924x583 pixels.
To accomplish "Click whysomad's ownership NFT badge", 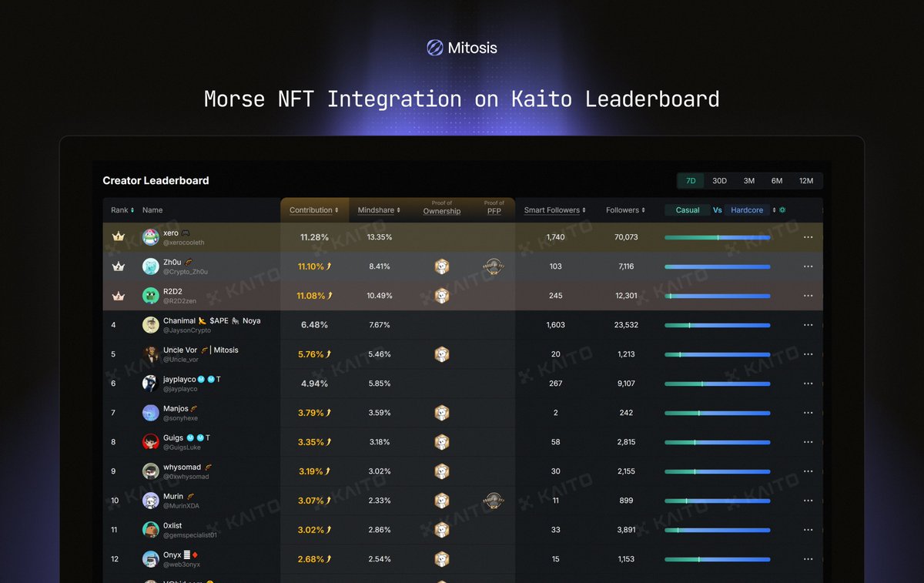I will pyautogui.click(x=442, y=471).
